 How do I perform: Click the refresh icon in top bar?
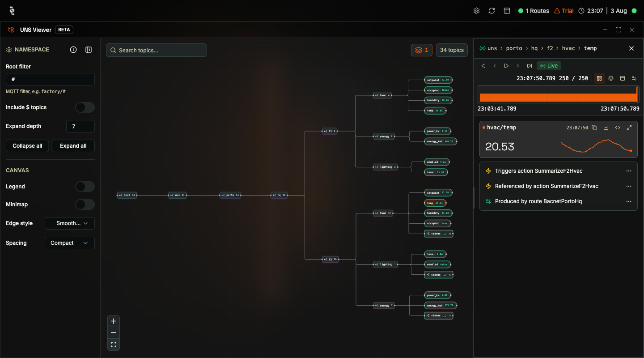point(491,11)
